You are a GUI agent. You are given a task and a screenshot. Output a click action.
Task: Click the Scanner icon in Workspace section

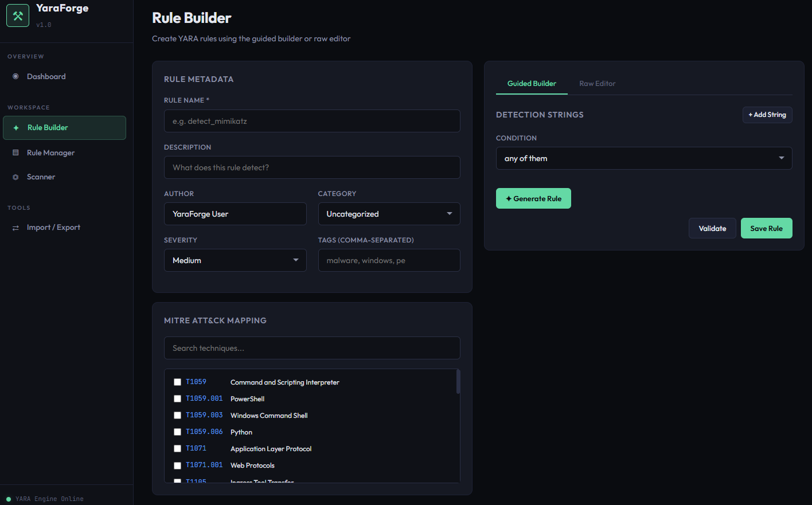pyautogui.click(x=15, y=177)
